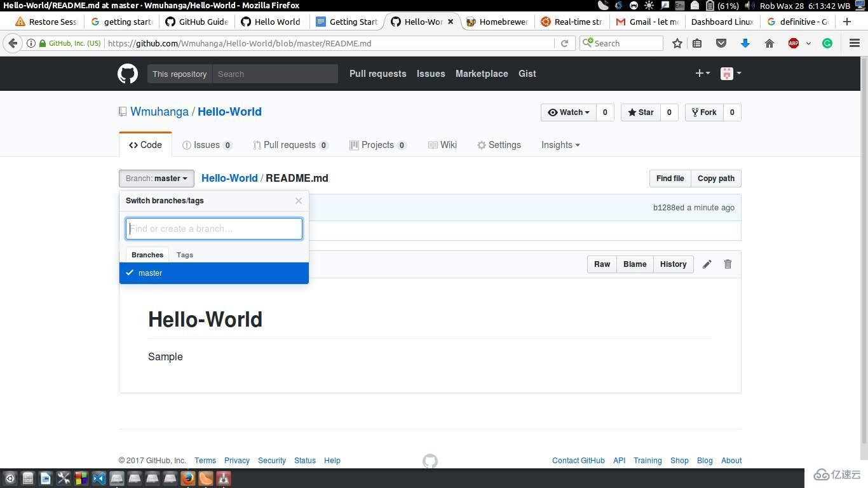Click the Firefox URL address bar
This screenshot has width=868, height=488.
point(330,43)
